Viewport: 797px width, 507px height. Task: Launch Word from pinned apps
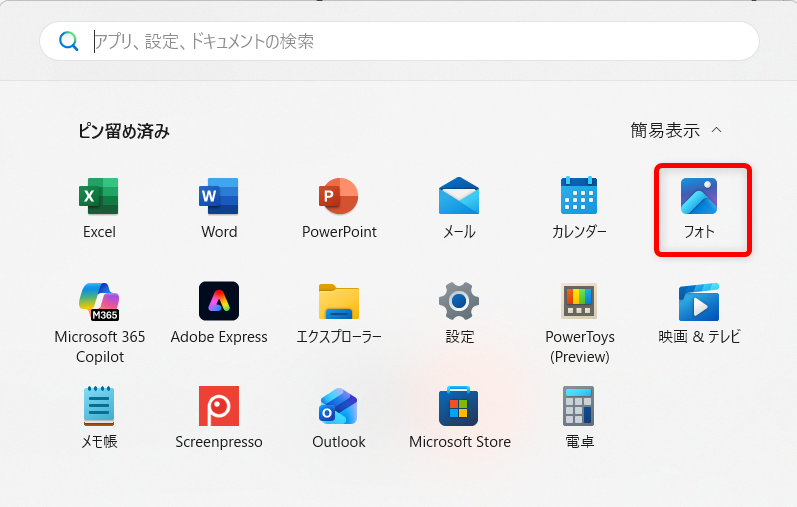click(219, 208)
